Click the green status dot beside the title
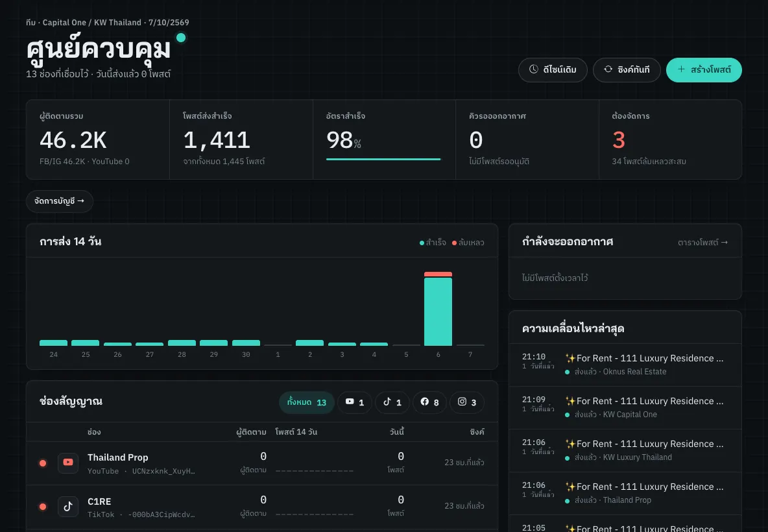 tap(181, 38)
